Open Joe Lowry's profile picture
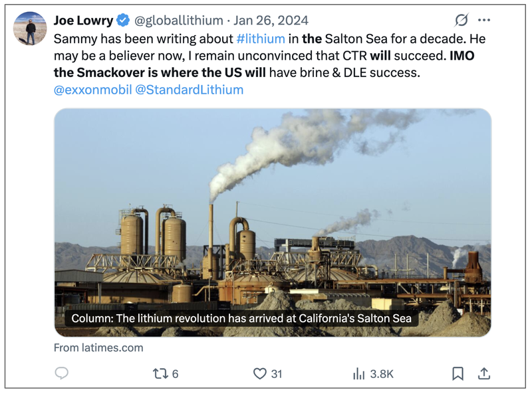 pos(30,29)
